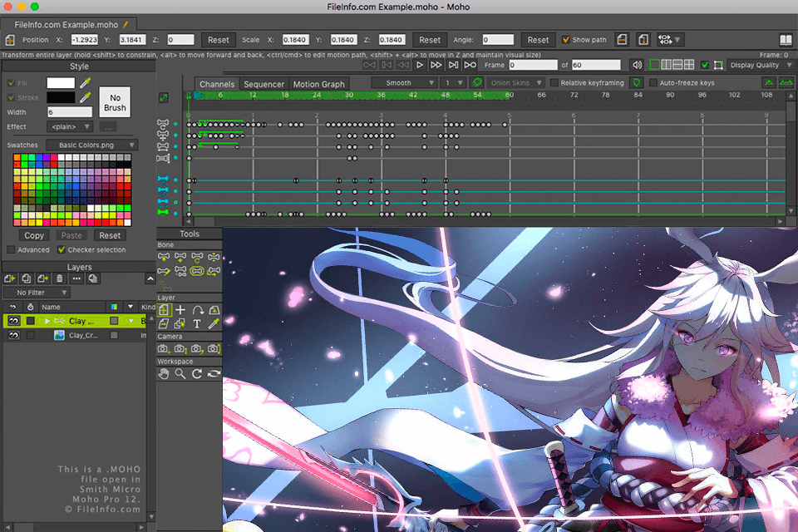Open the Basic Colors.png swatches dropdown

(x=91, y=145)
